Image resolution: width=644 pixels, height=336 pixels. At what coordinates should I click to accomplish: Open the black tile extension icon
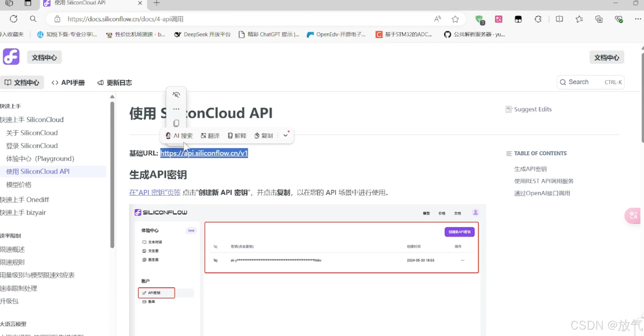tap(518, 19)
